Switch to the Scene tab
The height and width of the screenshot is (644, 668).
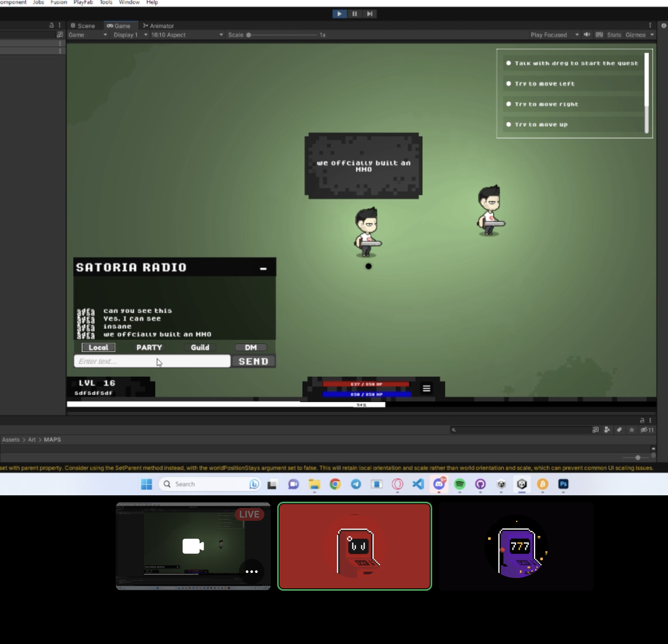click(x=83, y=26)
